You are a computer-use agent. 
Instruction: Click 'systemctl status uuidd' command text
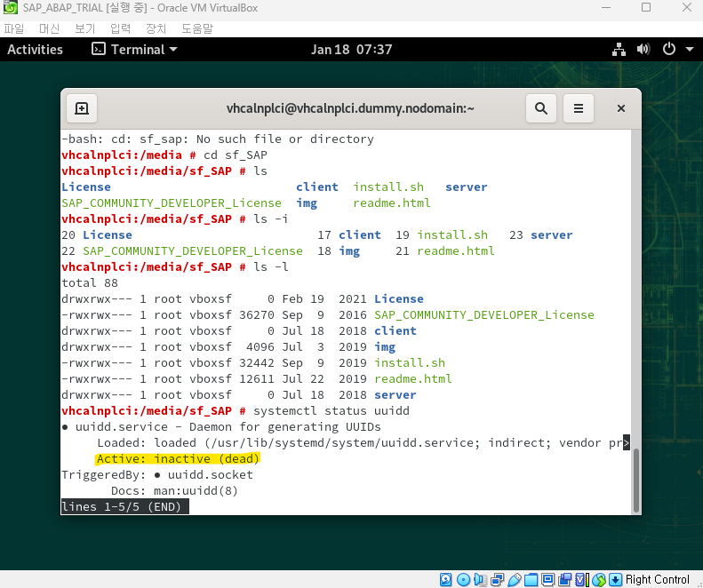[x=332, y=411]
